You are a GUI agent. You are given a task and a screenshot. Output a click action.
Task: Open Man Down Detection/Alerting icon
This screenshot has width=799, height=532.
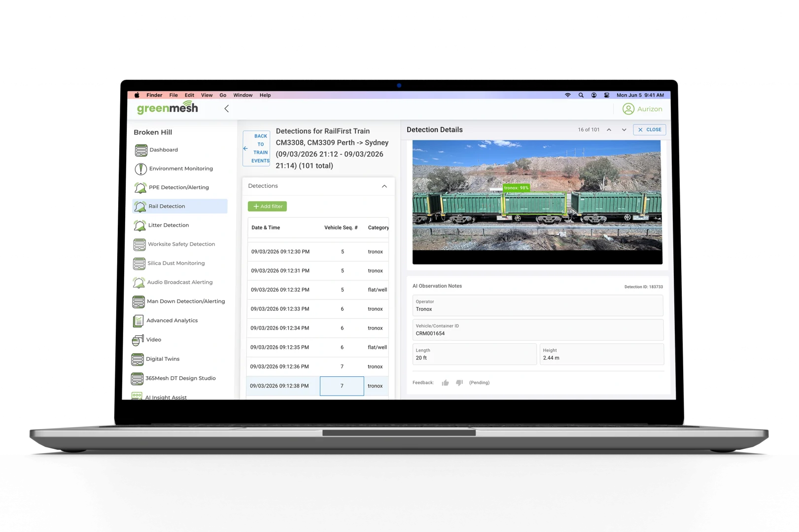[x=139, y=301]
